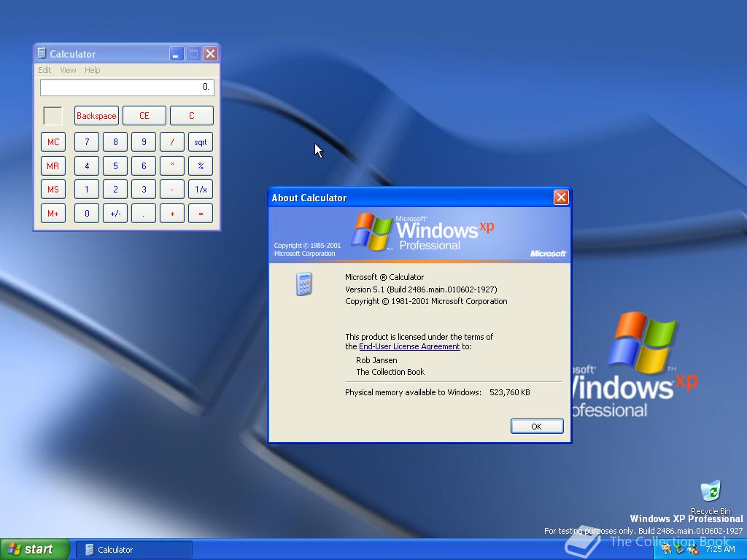The image size is (747, 560).
Task: Click the memory indicator box
Action: coord(53,116)
